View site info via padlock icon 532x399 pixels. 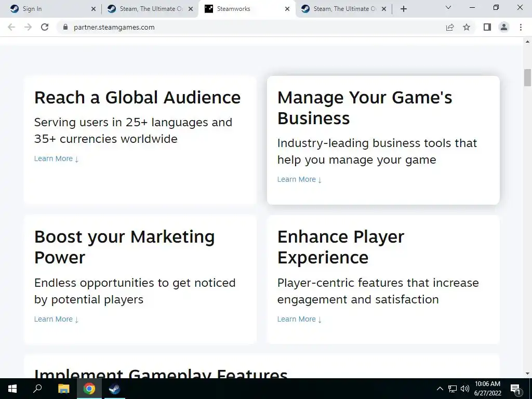pos(65,27)
